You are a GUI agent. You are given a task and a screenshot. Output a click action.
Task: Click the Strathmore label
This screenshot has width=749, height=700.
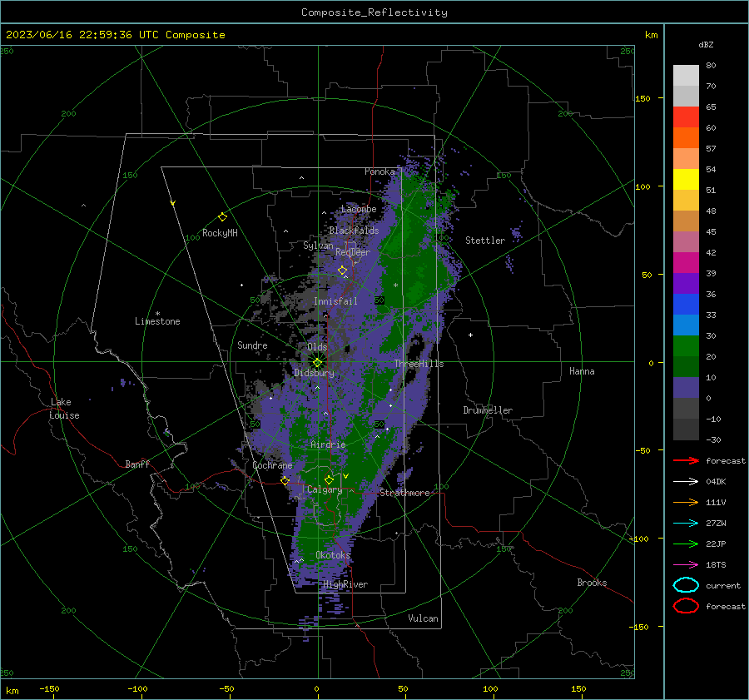[404, 493]
